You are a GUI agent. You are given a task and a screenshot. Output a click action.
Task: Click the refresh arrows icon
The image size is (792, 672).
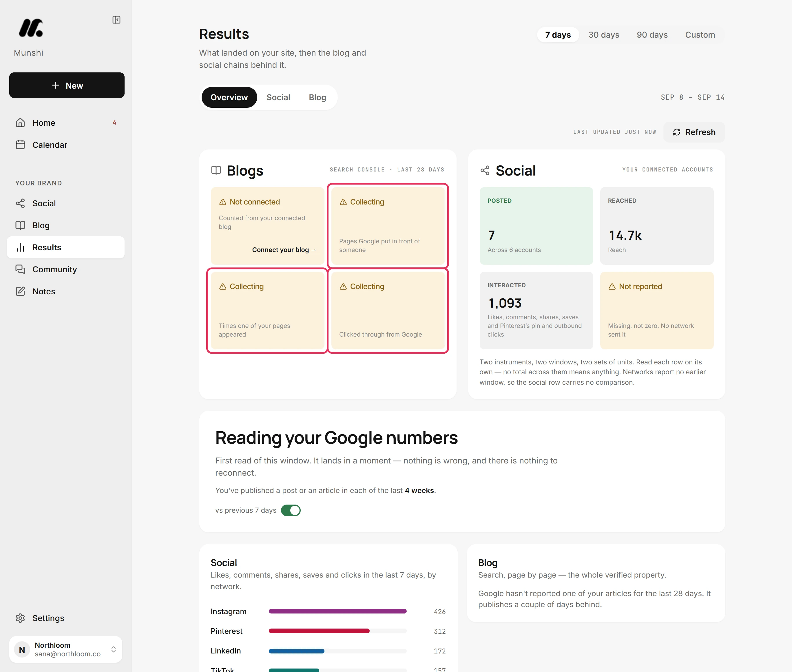coord(677,132)
